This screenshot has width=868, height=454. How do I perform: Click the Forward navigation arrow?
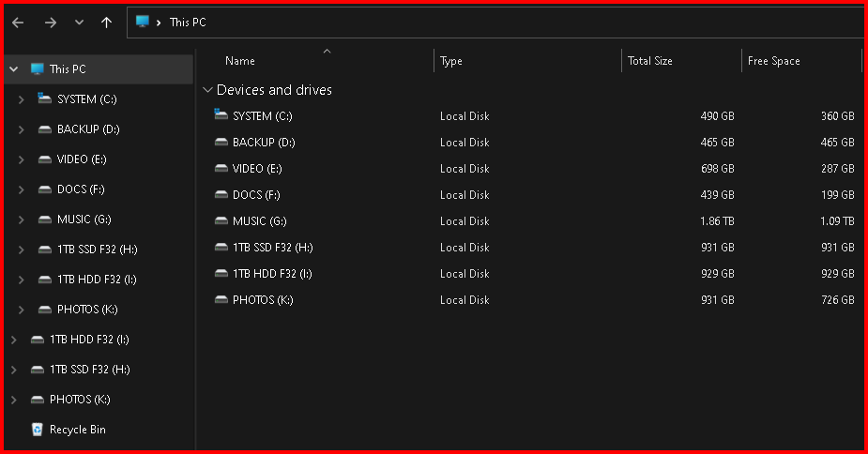pos(50,23)
